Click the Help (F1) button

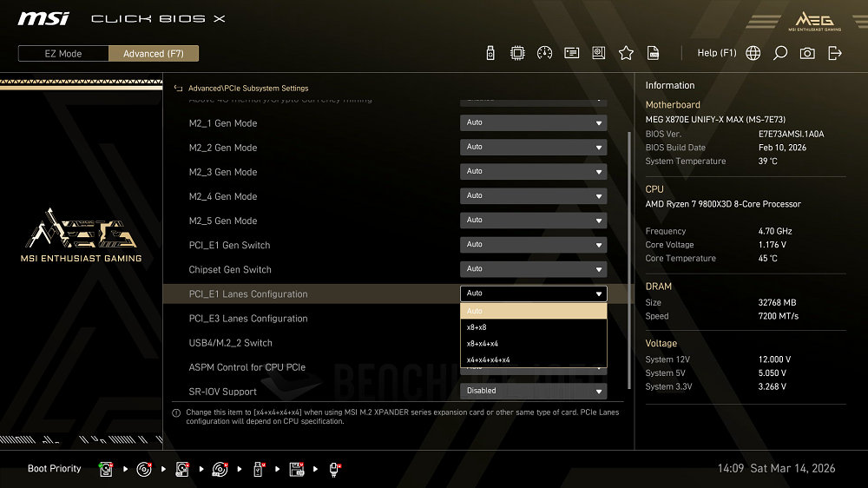(x=716, y=53)
